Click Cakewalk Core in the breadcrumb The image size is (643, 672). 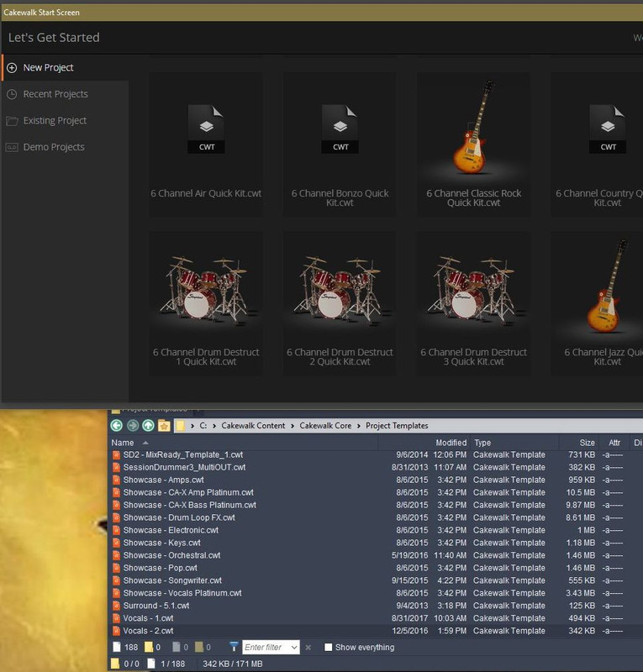[325, 426]
